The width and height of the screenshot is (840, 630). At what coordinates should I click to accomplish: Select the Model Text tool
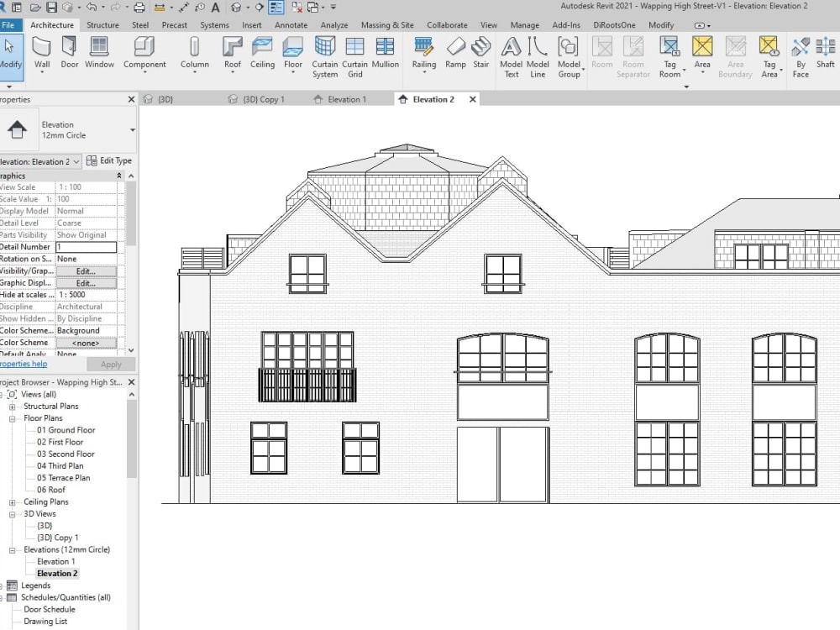[511, 57]
